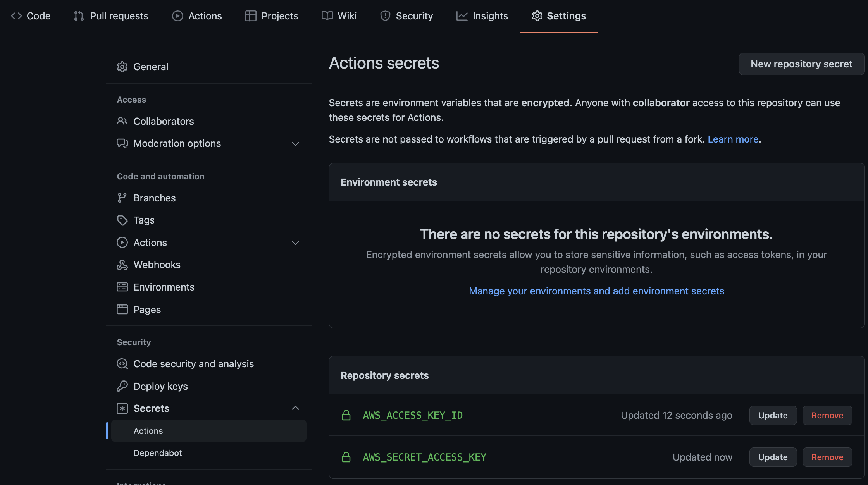Open General settings in sidebar
Screen dimensions: 868x485
coord(209,67)
